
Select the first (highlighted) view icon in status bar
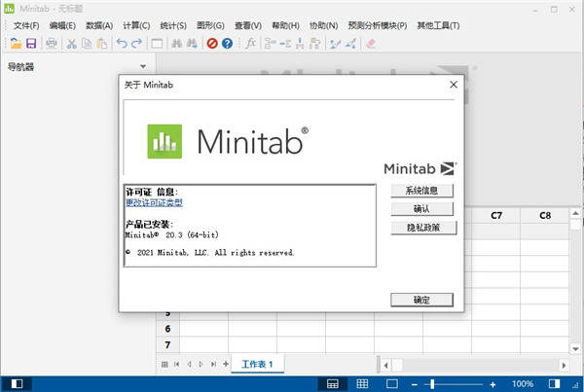pyautogui.click(x=332, y=384)
